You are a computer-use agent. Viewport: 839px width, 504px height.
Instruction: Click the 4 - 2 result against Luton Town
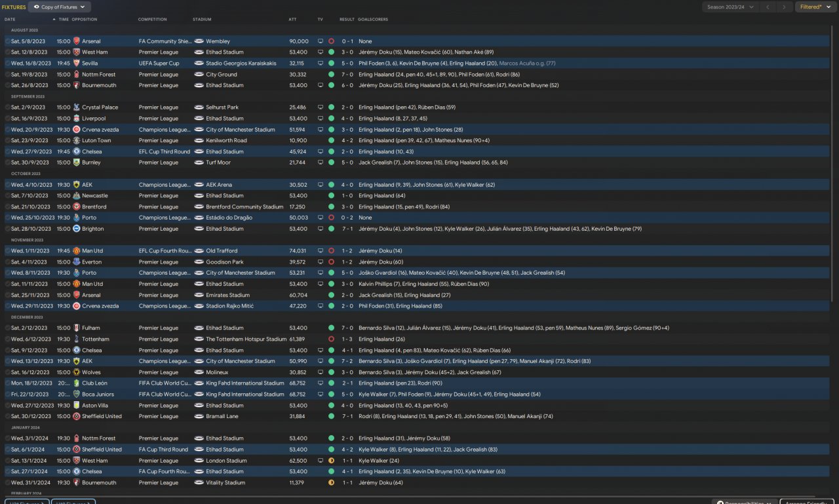tap(347, 140)
